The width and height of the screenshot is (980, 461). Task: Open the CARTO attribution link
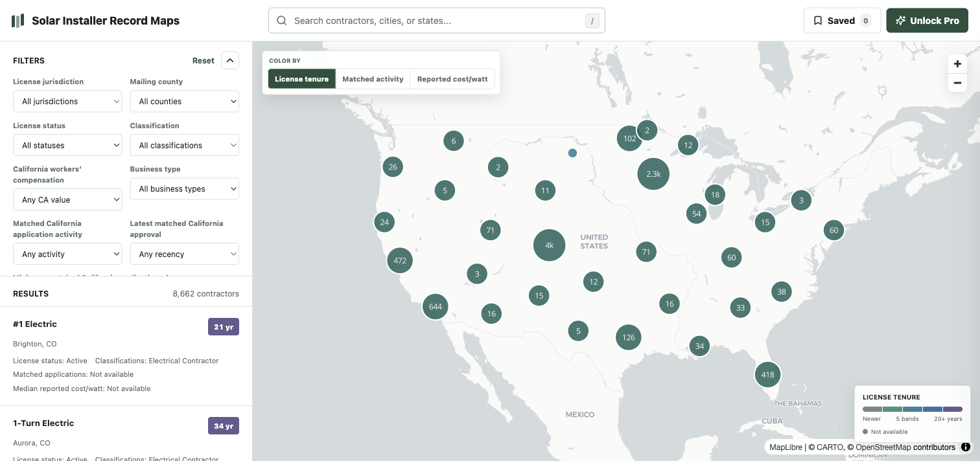click(x=830, y=447)
